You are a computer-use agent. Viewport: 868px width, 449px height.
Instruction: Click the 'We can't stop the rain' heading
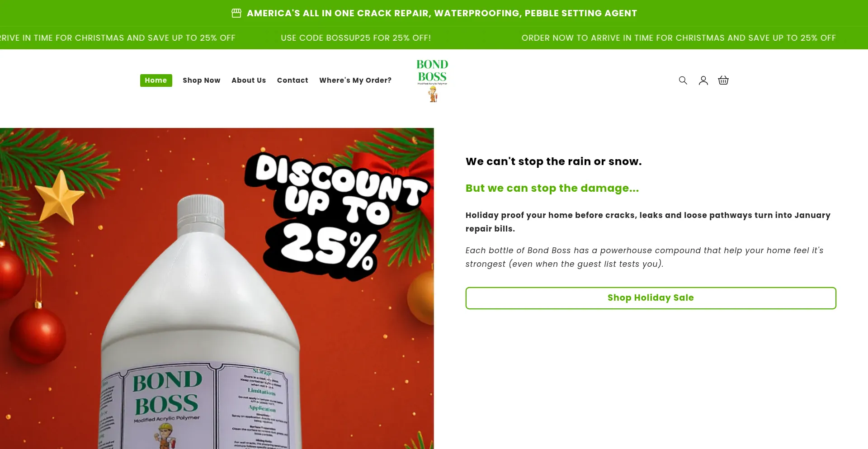pyautogui.click(x=553, y=161)
